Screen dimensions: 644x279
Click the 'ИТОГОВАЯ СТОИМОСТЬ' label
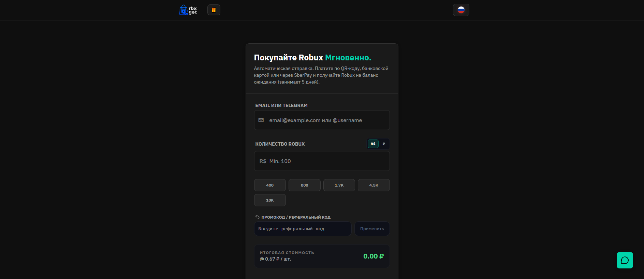[287, 253]
